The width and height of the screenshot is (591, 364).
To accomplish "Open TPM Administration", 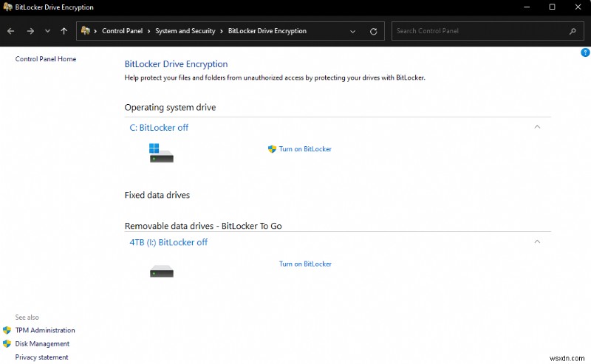I will (45, 330).
